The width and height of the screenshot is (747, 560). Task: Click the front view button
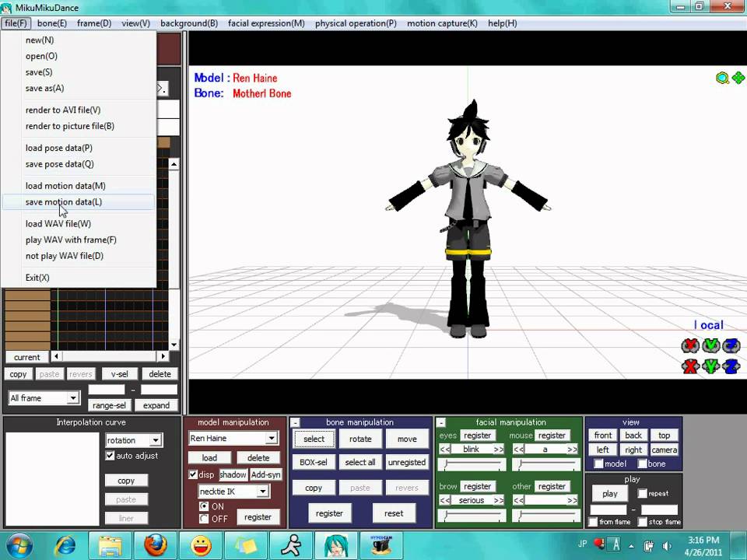pyautogui.click(x=602, y=435)
